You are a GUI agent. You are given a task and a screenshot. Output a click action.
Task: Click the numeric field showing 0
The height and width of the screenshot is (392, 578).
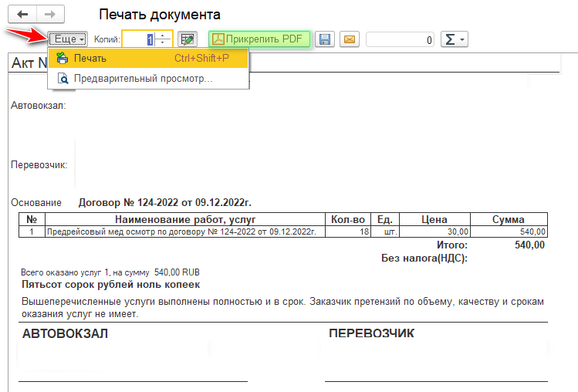(x=401, y=39)
